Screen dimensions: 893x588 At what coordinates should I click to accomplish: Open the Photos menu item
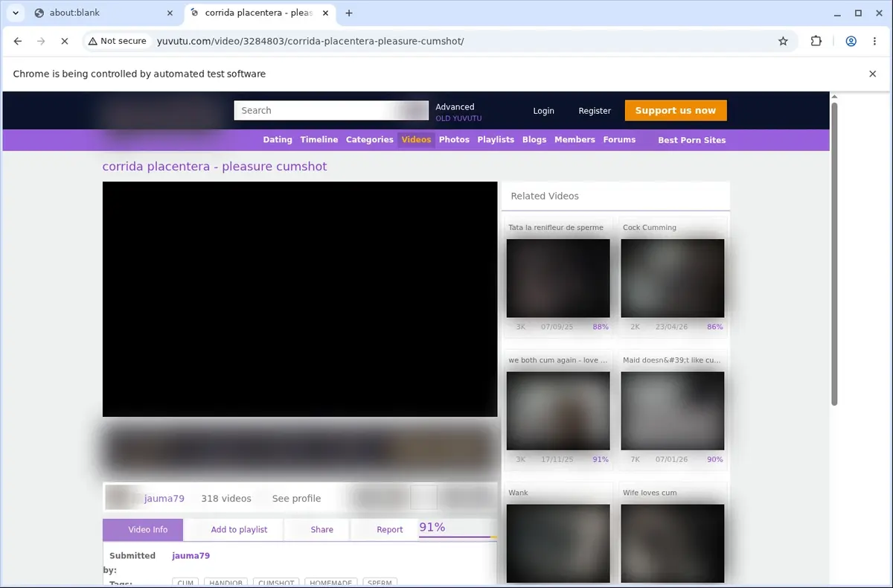pos(454,140)
